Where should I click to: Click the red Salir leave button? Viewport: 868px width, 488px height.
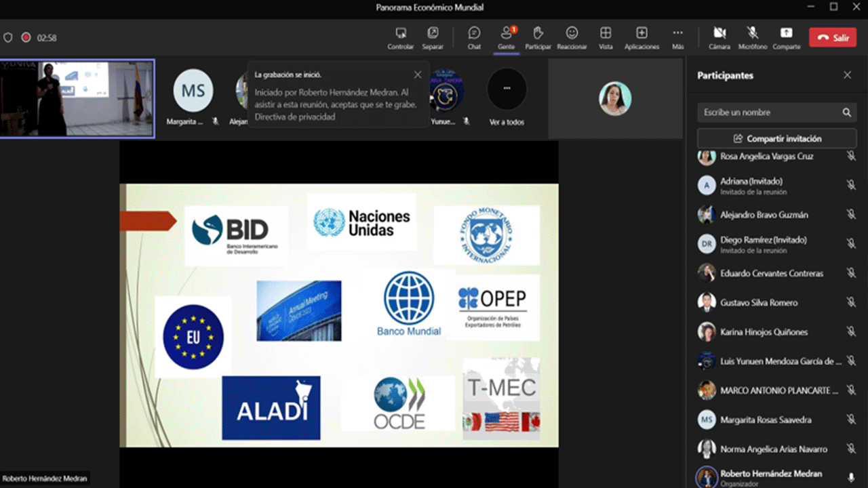833,38
